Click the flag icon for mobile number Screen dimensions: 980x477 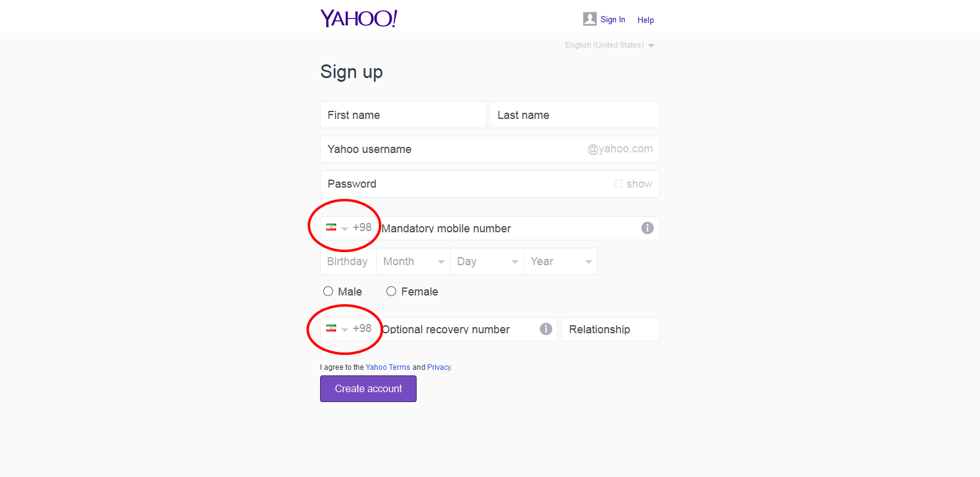331,227
